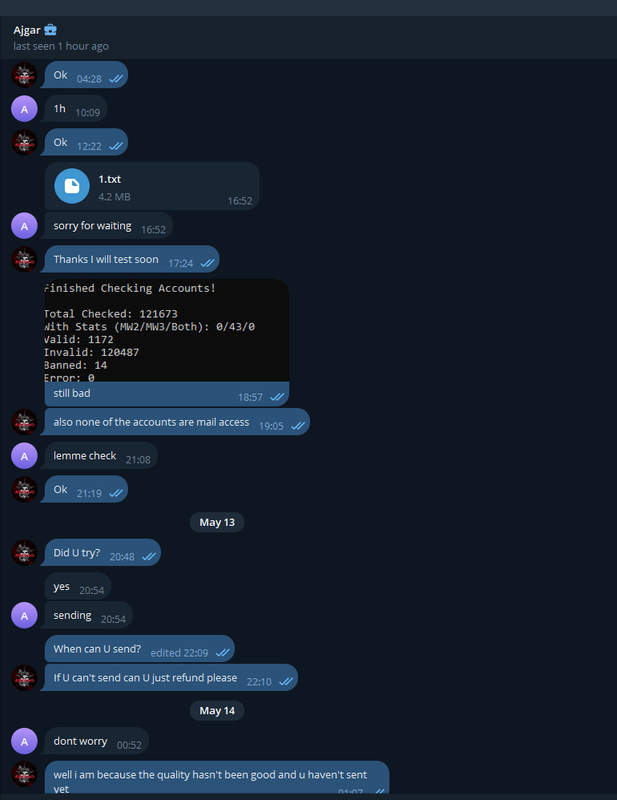Click the purple A avatar beside "sorry for waiting"
This screenshot has height=800, width=617.
(x=24, y=226)
